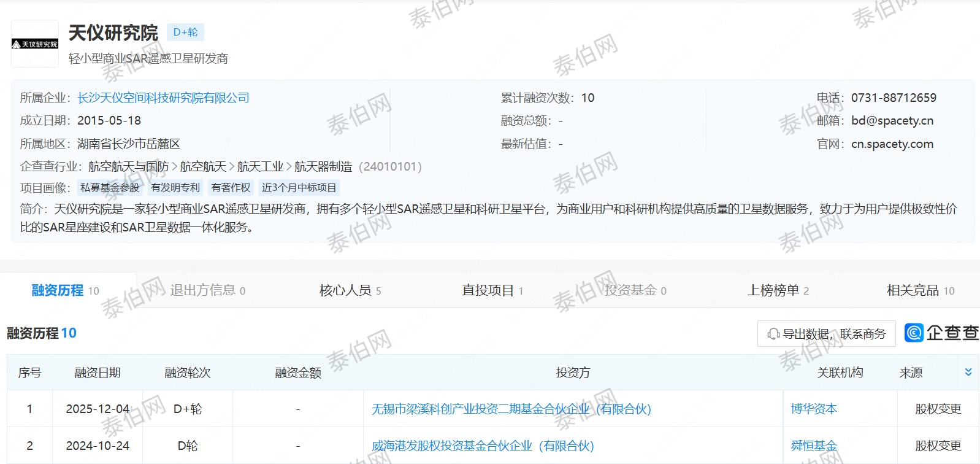Open the 长沙天仪空间科技研究院有限公司 company link
Screen dimensions: 980x464
[x=163, y=98]
